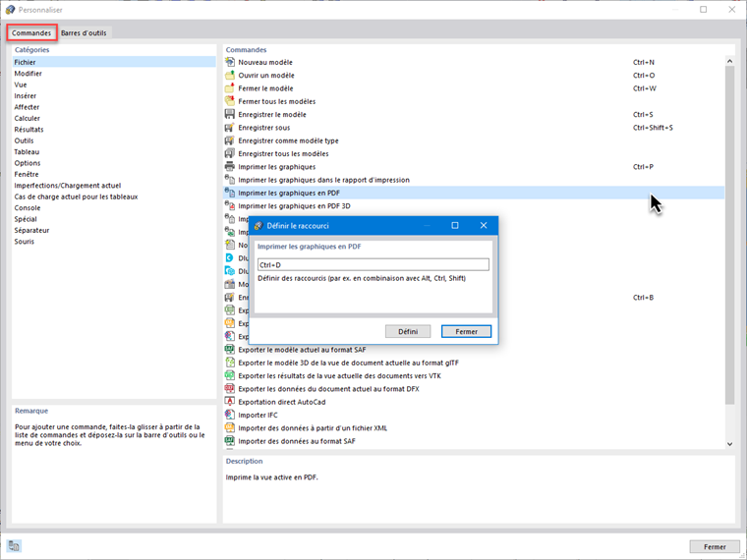
Task: Select the Fichier category
Action: coord(114,62)
